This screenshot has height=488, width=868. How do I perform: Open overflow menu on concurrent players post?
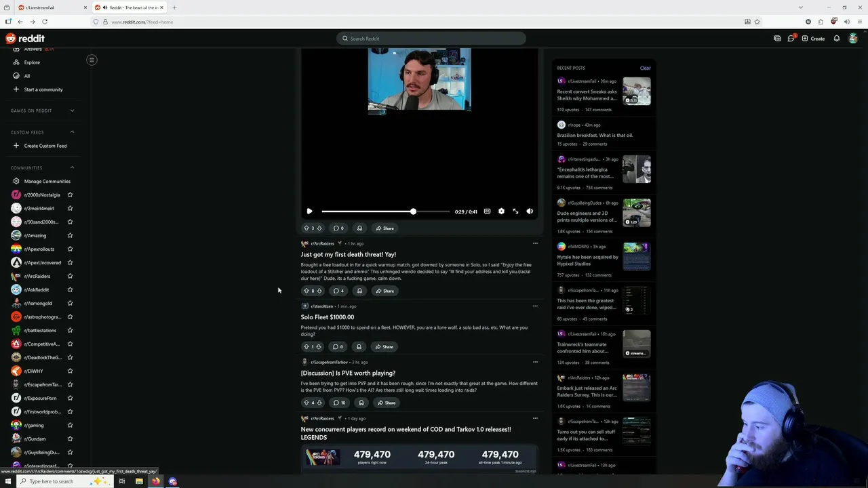tap(535, 418)
